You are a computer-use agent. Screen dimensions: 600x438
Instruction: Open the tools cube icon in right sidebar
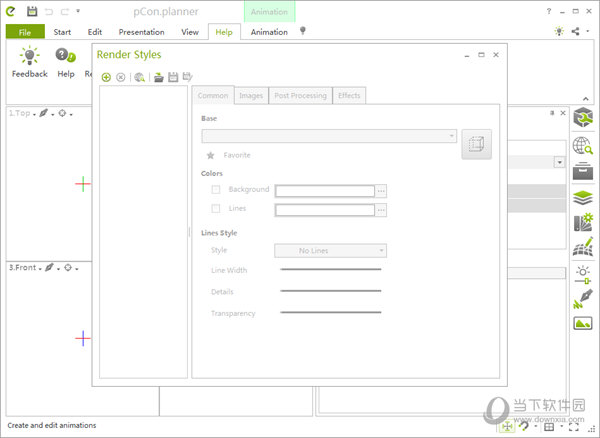(583, 117)
